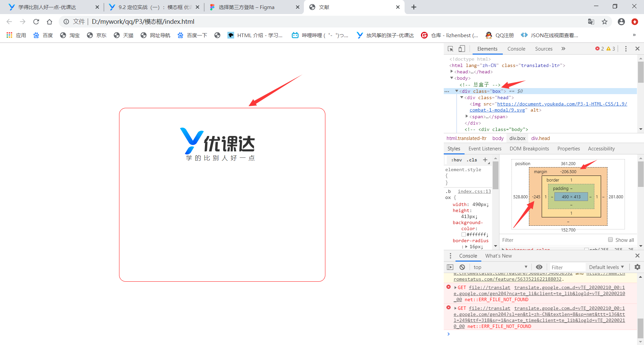Click the 490 × 413 content box in box model
This screenshot has height=345, width=644.
[x=571, y=197]
